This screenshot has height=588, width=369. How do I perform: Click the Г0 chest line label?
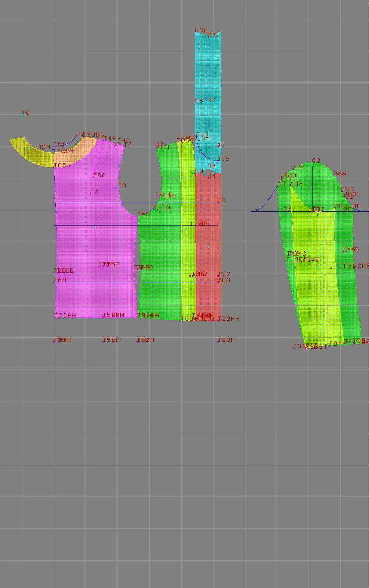[x=222, y=200]
